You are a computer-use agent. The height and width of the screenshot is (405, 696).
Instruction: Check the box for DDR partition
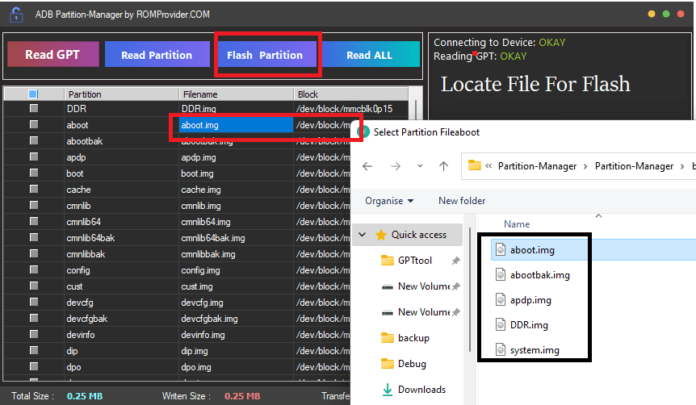pyautogui.click(x=34, y=108)
